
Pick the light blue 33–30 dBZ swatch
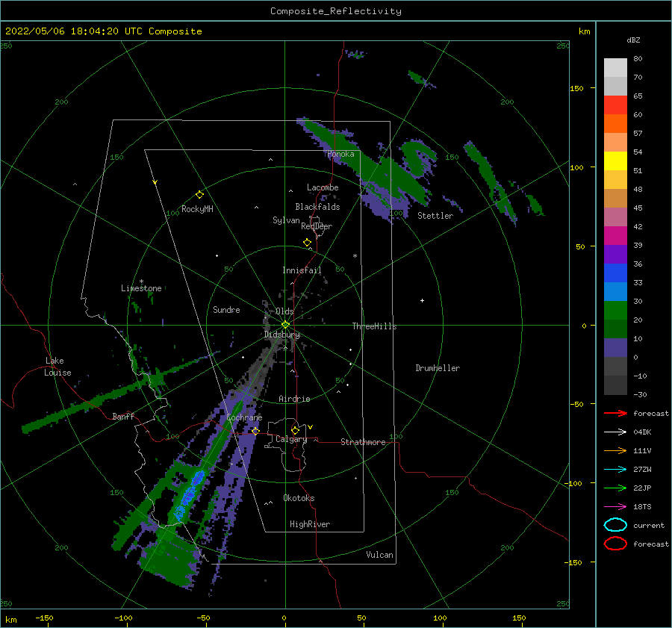click(x=615, y=291)
